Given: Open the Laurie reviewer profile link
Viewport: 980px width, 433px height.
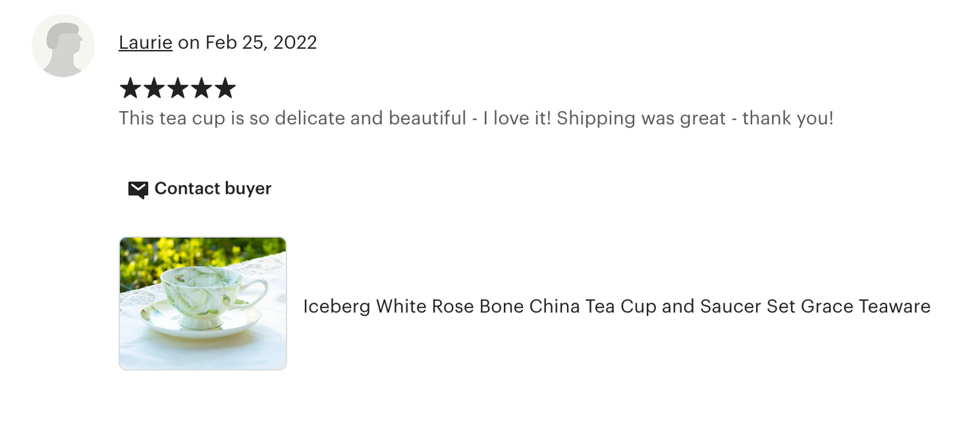Looking at the screenshot, I should click(145, 43).
